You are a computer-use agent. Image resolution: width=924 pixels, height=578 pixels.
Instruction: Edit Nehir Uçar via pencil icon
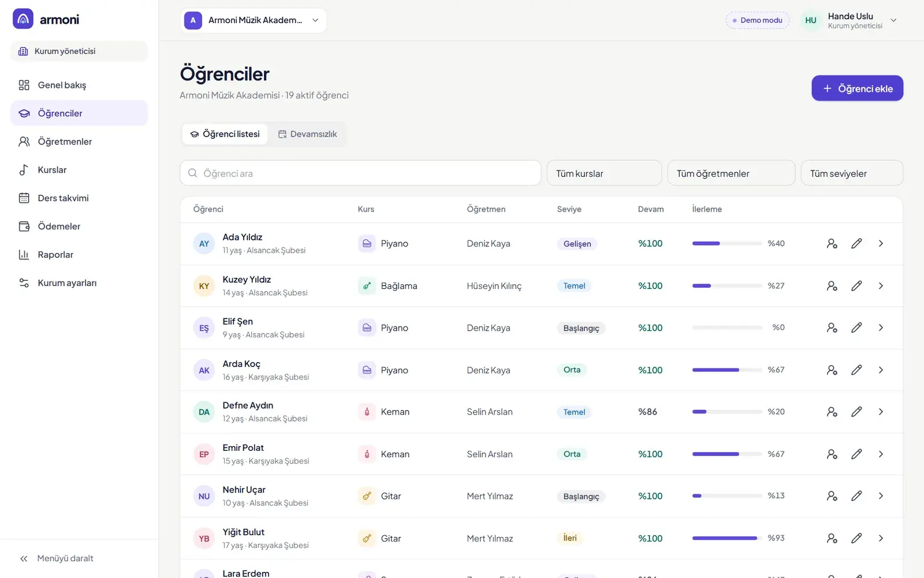[x=856, y=496]
